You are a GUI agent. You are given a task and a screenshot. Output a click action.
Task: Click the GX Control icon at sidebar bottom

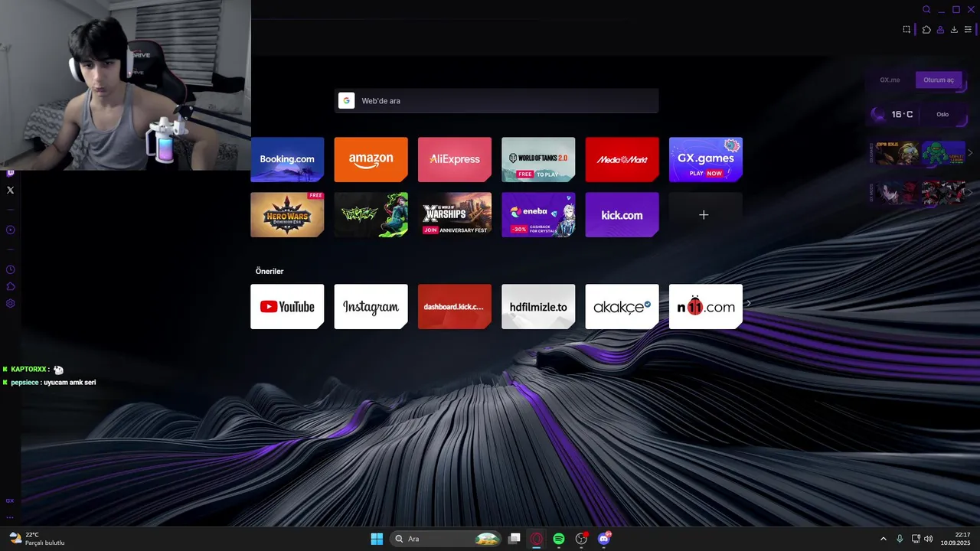click(10, 500)
